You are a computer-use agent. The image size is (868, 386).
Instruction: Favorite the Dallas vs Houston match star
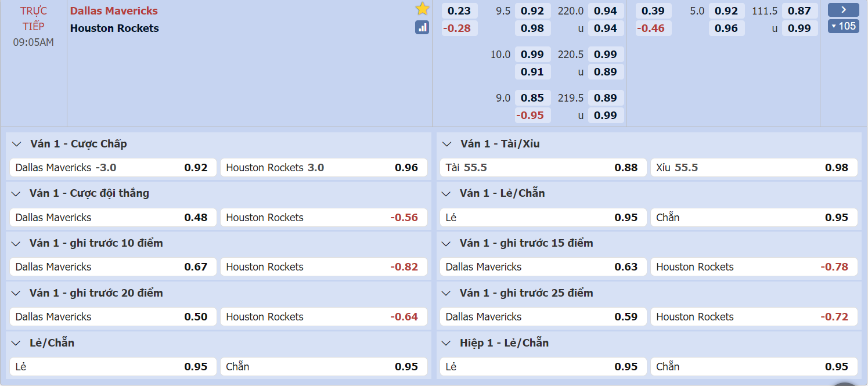pos(422,9)
